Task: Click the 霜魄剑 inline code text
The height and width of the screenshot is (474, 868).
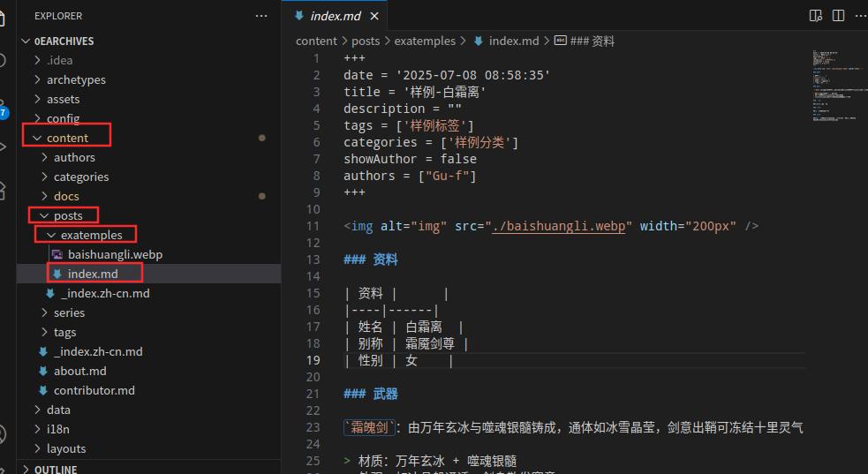Action: point(369,427)
